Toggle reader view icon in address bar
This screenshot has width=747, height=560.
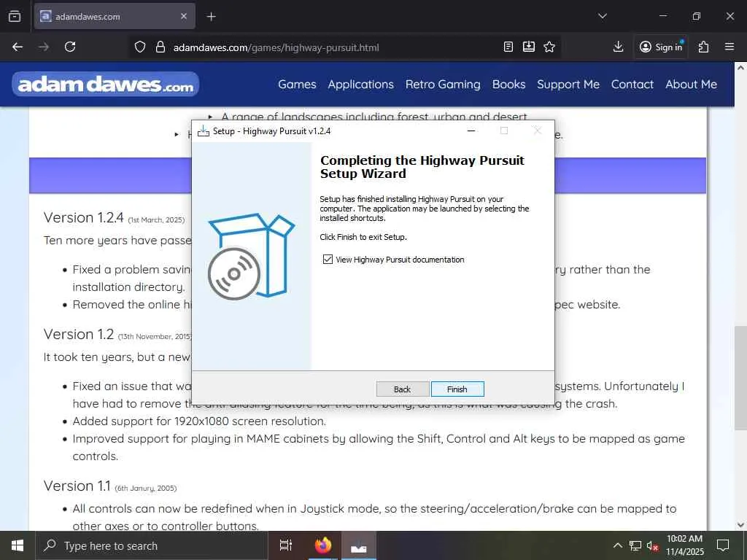pyautogui.click(x=508, y=47)
